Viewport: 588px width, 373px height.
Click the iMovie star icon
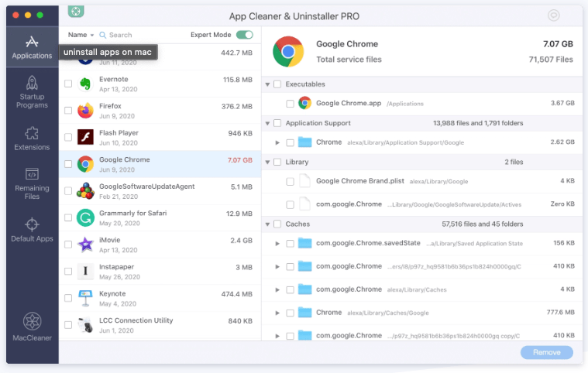point(85,245)
